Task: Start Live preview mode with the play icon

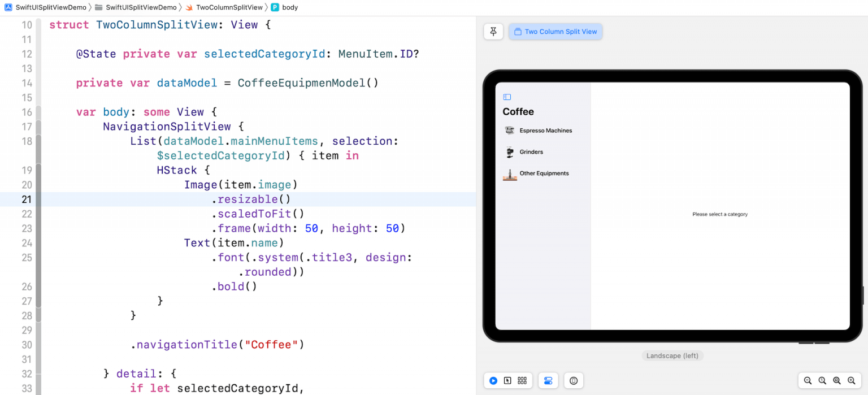Action: [x=493, y=381]
